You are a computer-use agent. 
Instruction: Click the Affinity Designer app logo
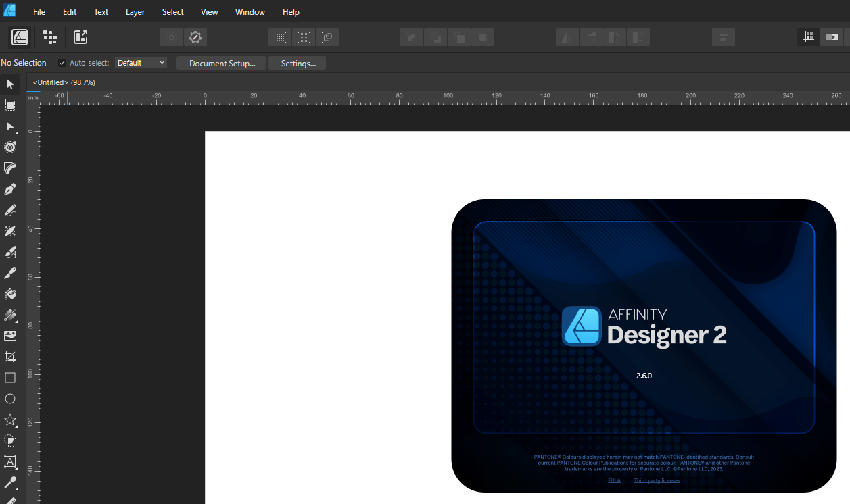pos(9,11)
